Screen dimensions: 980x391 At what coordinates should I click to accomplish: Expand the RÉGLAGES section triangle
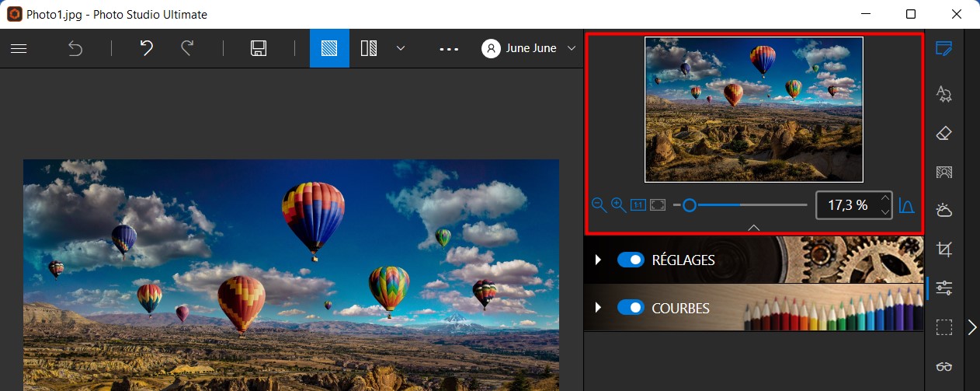pos(598,260)
